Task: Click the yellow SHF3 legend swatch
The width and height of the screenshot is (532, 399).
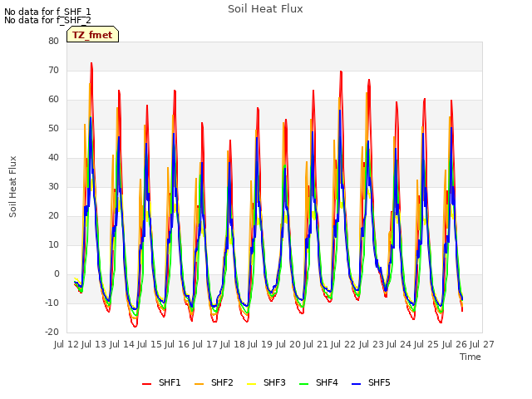Action: coord(251,383)
